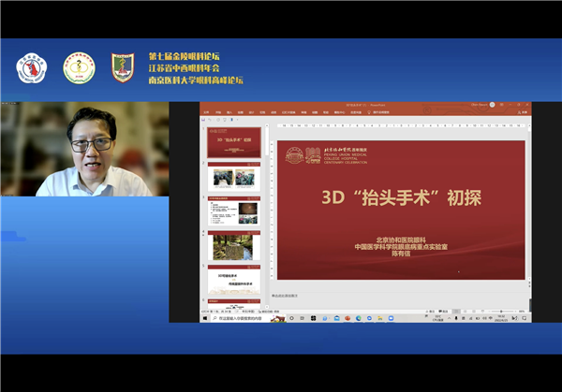Select slide 4 thumbnail with forest photo

coord(232,246)
